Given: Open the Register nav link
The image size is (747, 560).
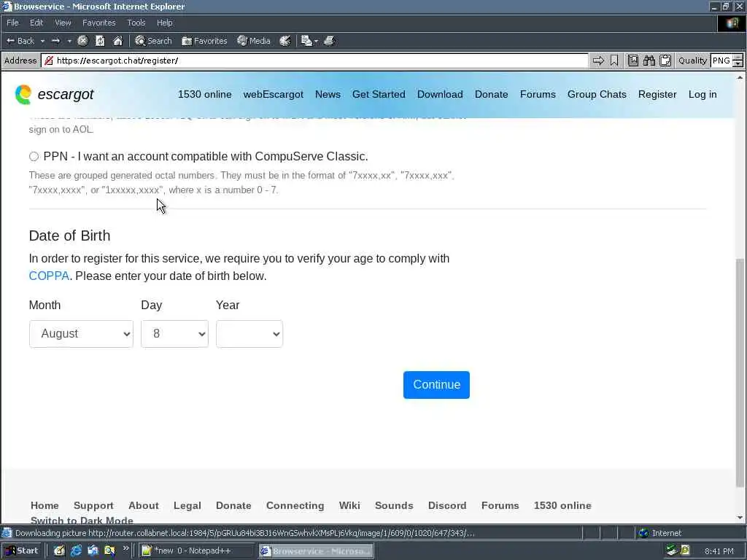Looking at the screenshot, I should point(657,94).
